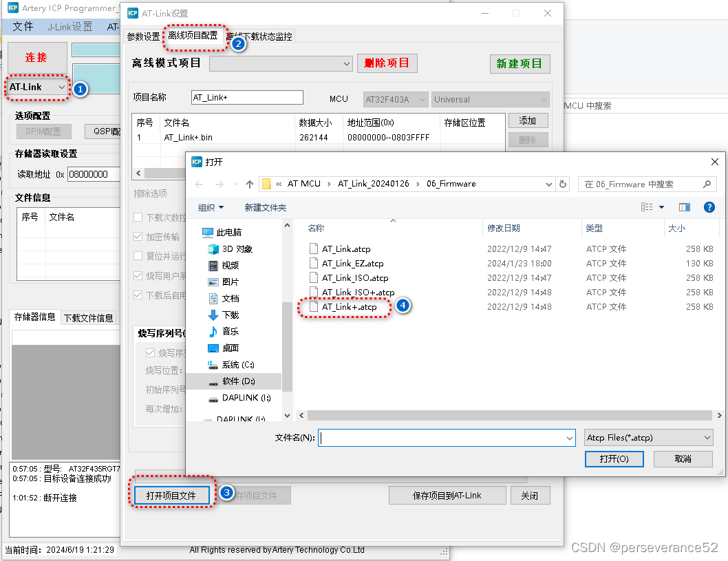Click the red 连接 button
Screen dimensions: 728x561
click(x=37, y=57)
